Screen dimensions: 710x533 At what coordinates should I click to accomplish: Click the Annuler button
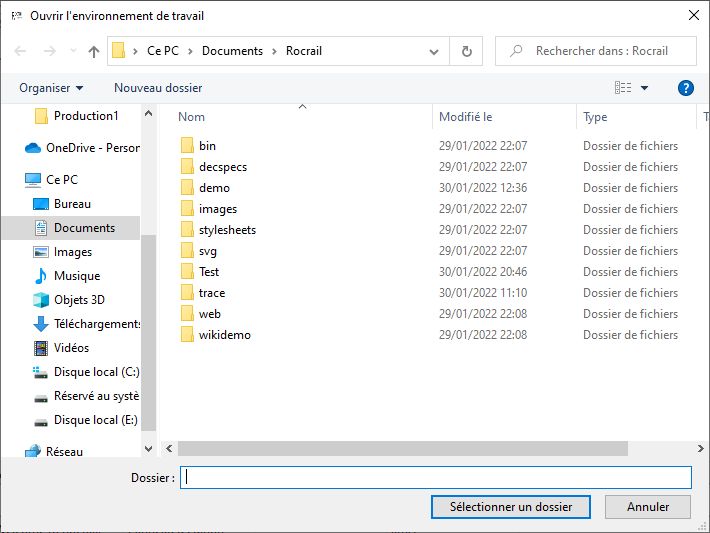click(648, 507)
